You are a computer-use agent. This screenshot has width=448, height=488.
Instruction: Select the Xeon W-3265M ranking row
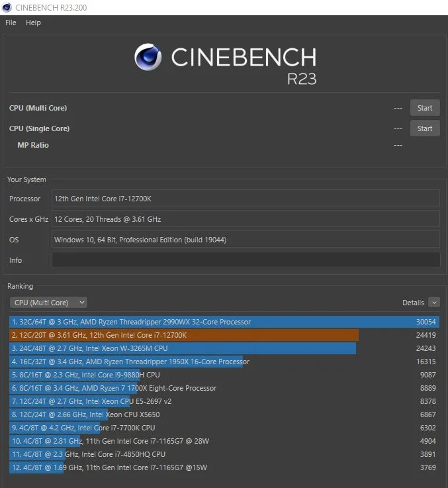coord(224,348)
